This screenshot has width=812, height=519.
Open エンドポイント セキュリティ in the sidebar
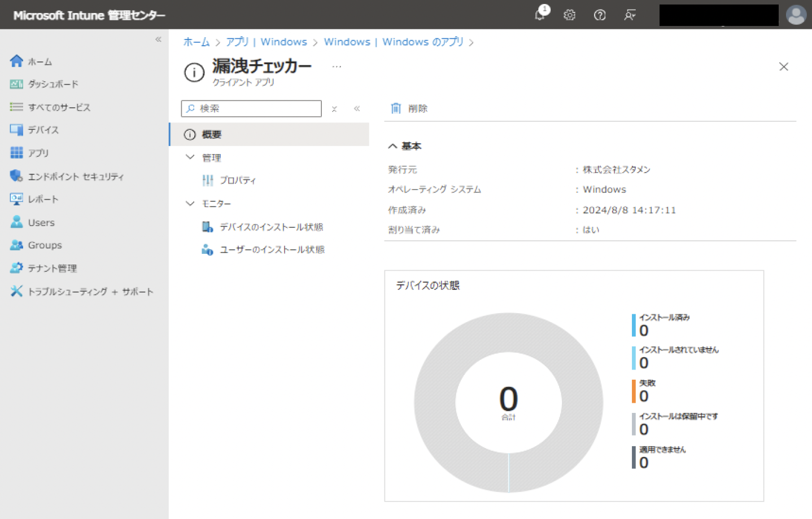[x=76, y=177]
